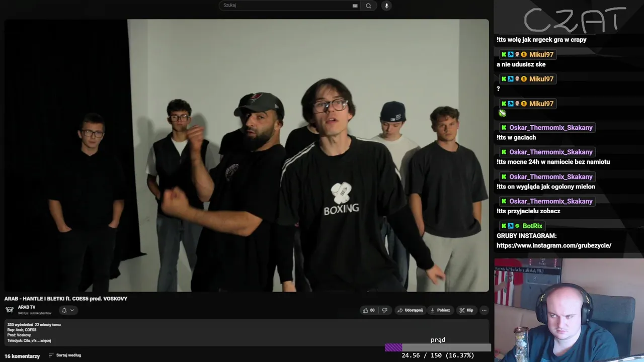644x362 pixels.
Task: Expand description with ...więcej
Action: [44, 340]
